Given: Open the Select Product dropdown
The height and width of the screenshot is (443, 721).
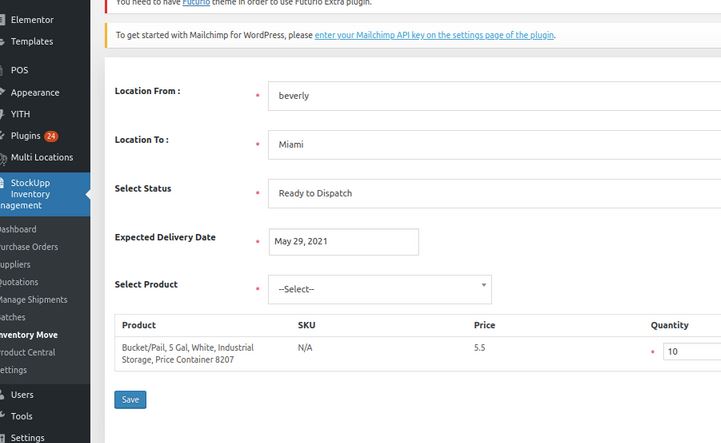Looking at the screenshot, I should pos(379,289).
